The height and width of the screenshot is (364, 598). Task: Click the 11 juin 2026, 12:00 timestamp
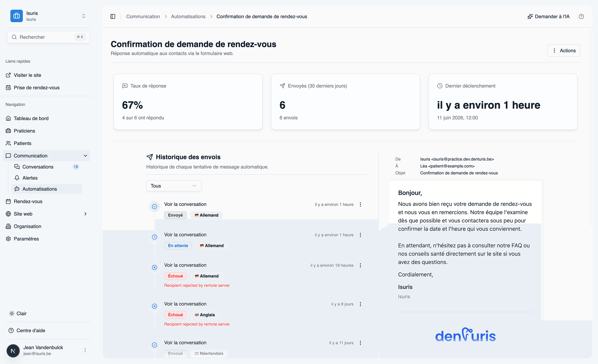click(x=457, y=118)
